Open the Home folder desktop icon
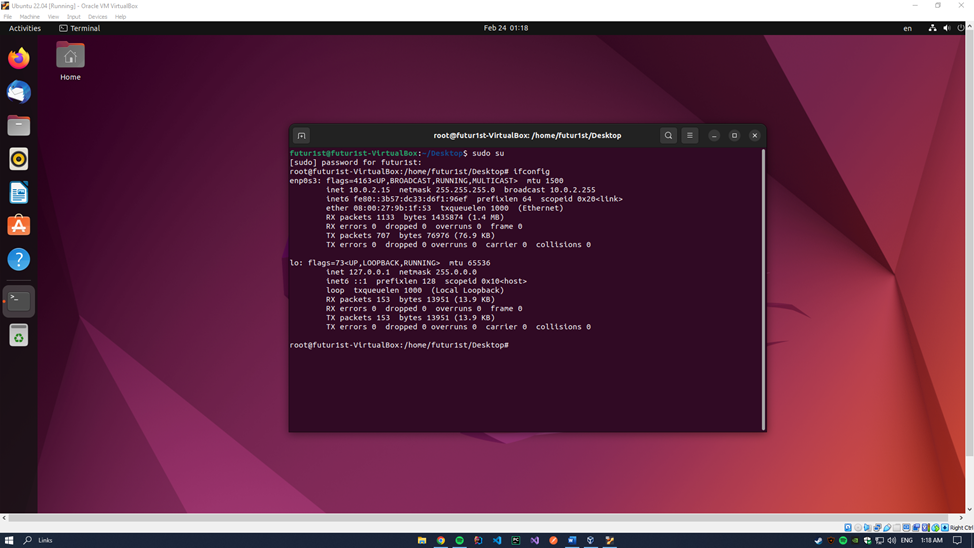 [70, 62]
